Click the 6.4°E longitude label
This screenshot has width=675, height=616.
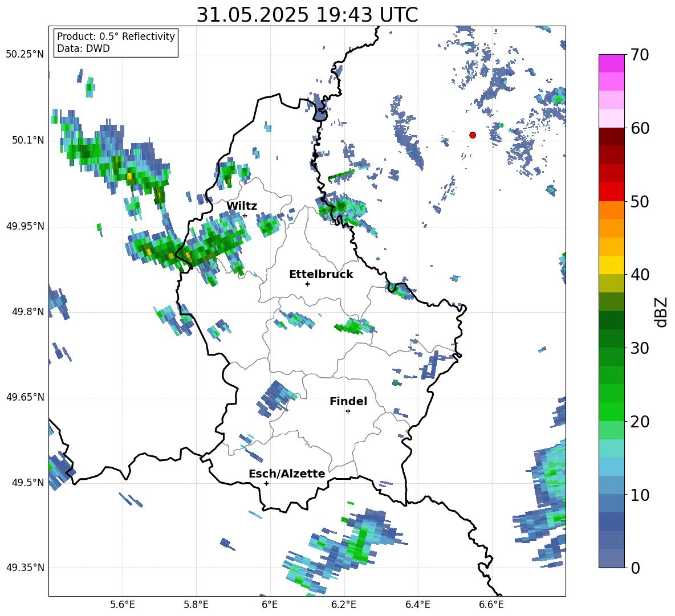(x=417, y=605)
